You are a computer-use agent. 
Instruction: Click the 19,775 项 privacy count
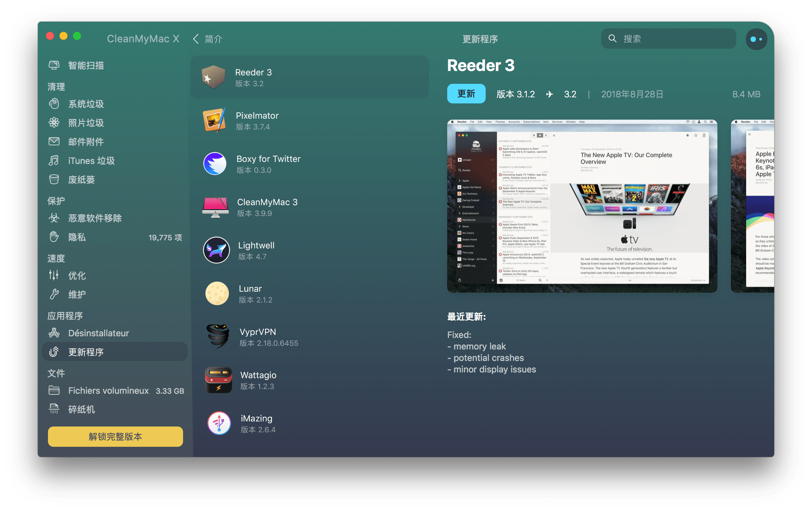tap(165, 237)
